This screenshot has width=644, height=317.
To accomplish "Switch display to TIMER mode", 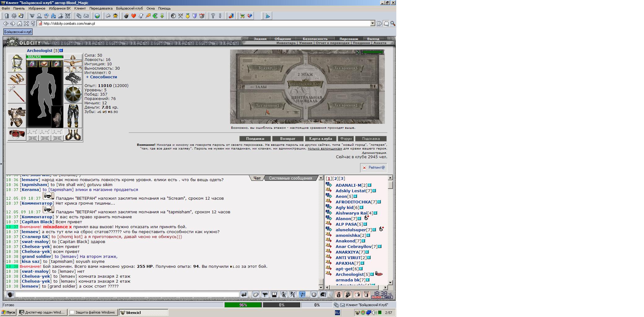I will click(387, 297).
